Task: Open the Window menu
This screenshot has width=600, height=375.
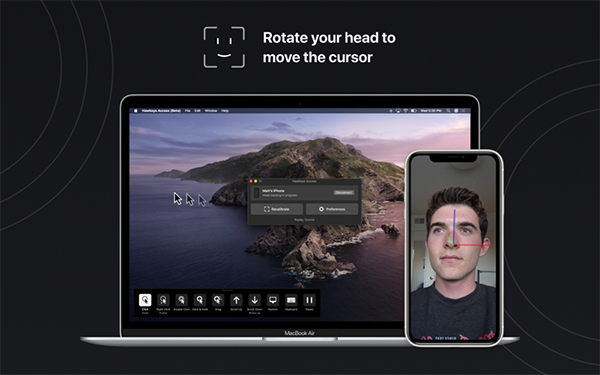Action: 211,111
